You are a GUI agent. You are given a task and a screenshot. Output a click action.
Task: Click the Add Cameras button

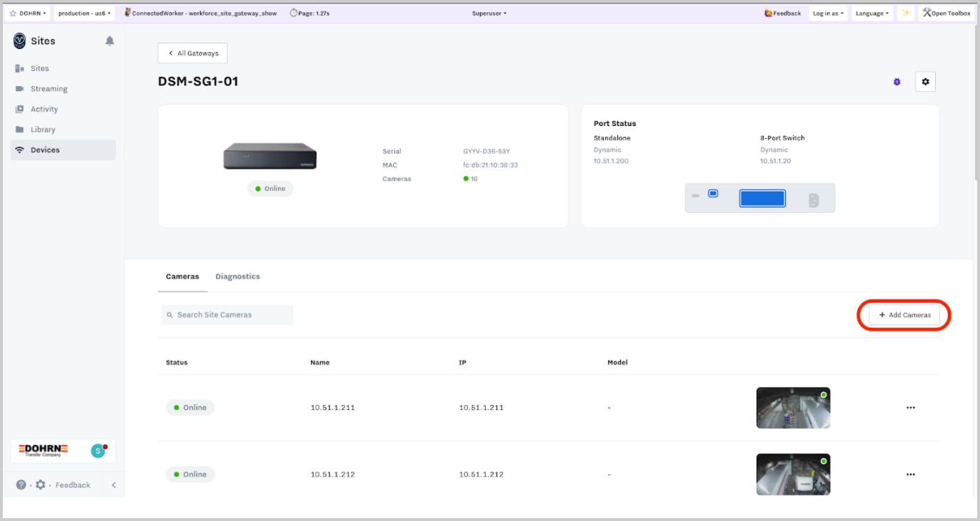point(904,315)
